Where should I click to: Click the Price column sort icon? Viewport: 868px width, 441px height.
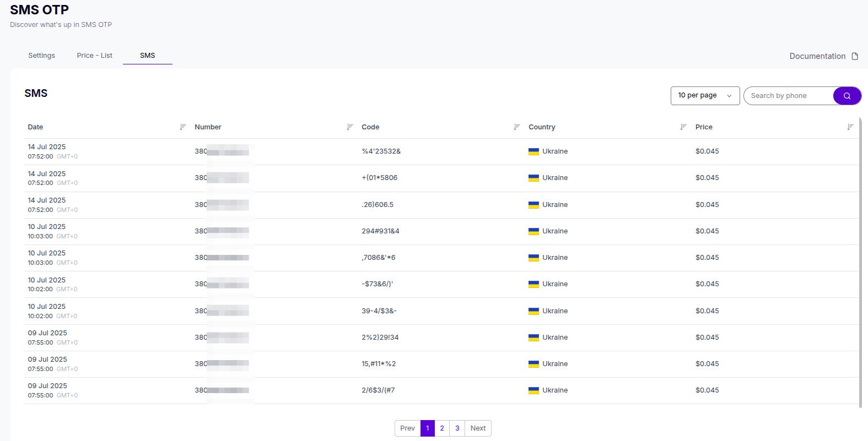point(850,127)
